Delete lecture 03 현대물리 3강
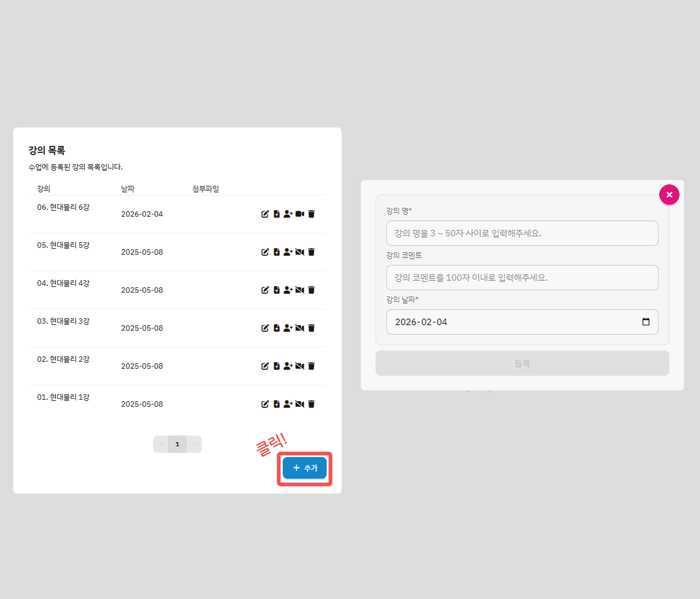 312,328
